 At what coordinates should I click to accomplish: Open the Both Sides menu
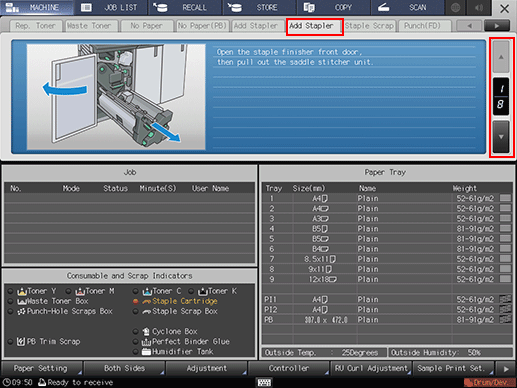click(124, 368)
